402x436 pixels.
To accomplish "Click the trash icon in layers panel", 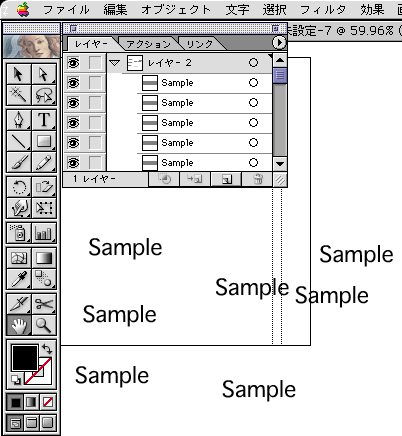I will point(257,179).
